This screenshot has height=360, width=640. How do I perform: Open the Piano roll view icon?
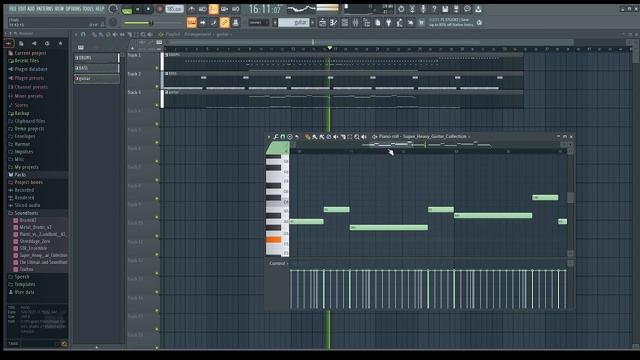[x=333, y=22]
